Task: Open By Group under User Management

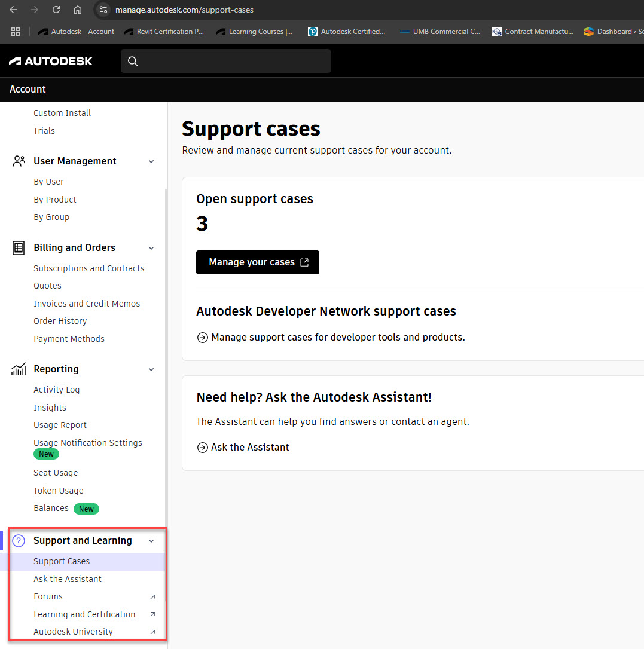Action: click(51, 217)
